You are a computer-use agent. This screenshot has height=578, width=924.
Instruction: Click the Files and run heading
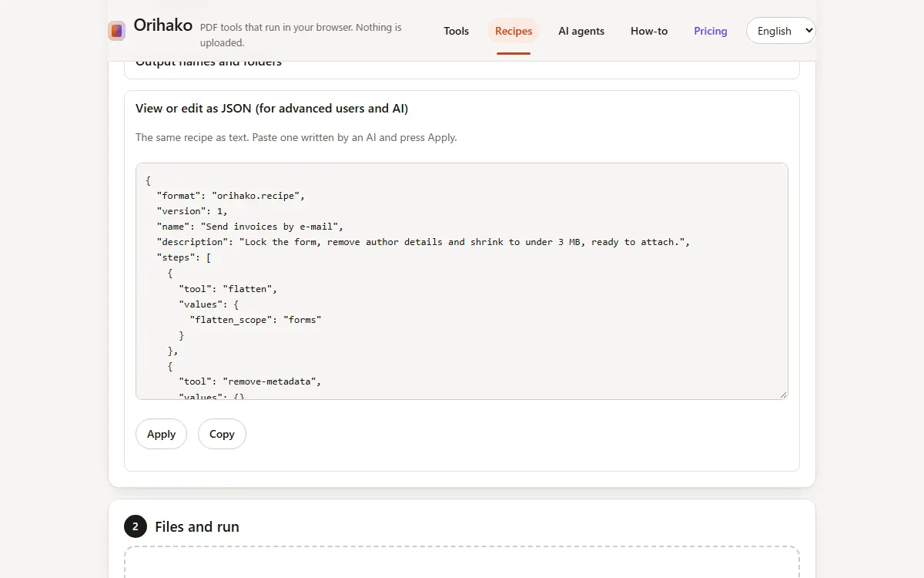[197, 527]
